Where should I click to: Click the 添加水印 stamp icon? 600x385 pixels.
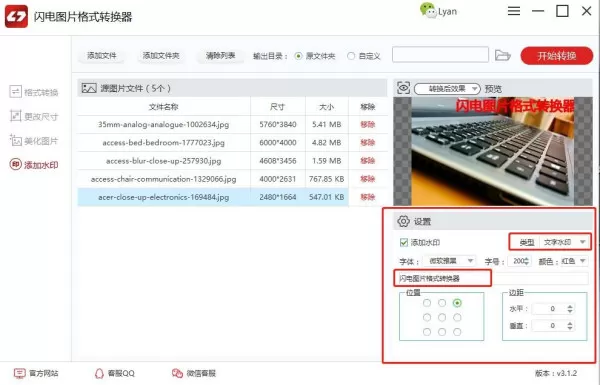click(x=15, y=165)
